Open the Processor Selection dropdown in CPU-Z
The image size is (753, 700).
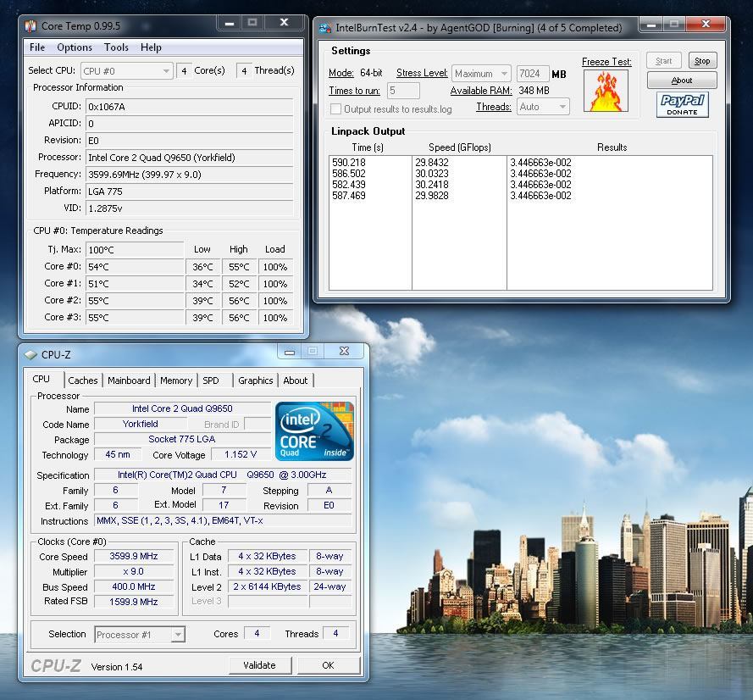click(140, 635)
